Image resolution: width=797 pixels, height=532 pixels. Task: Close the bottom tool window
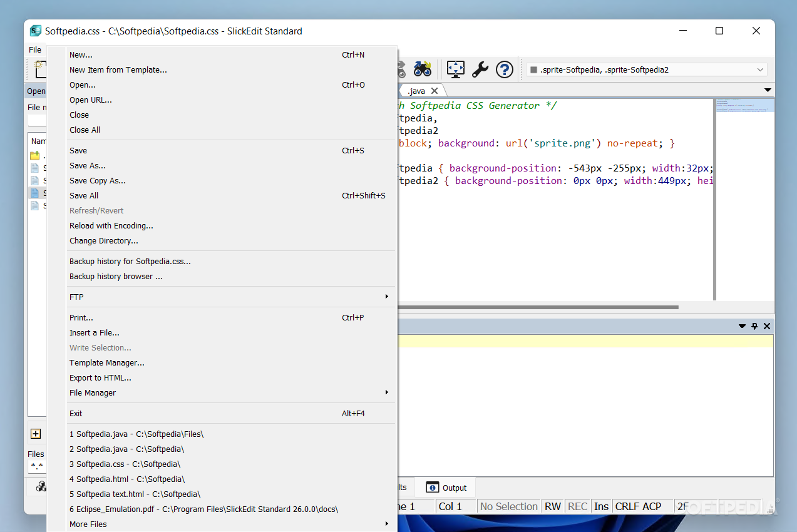click(767, 326)
